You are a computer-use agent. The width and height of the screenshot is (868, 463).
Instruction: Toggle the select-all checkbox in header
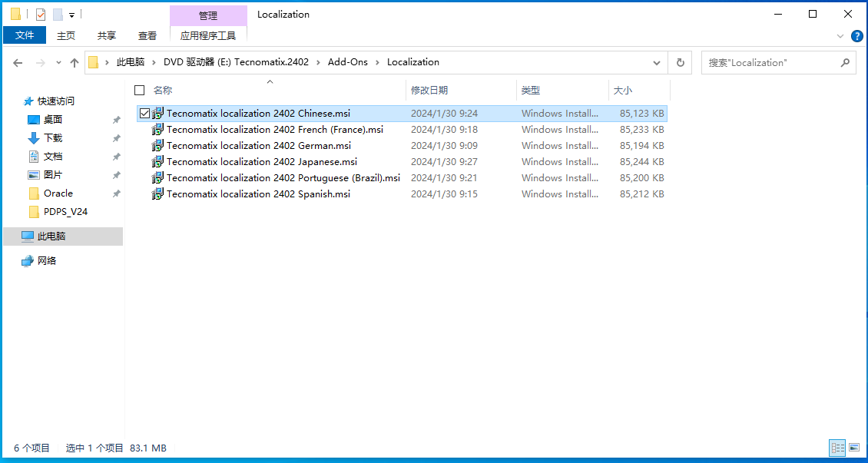(x=139, y=90)
